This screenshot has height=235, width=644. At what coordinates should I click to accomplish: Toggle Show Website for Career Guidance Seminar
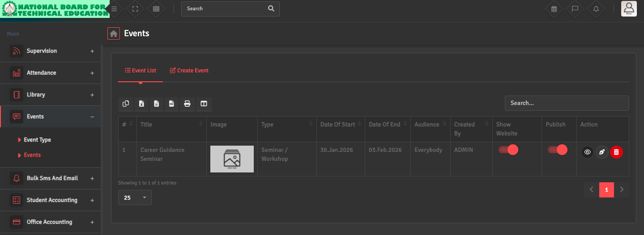[x=508, y=150]
